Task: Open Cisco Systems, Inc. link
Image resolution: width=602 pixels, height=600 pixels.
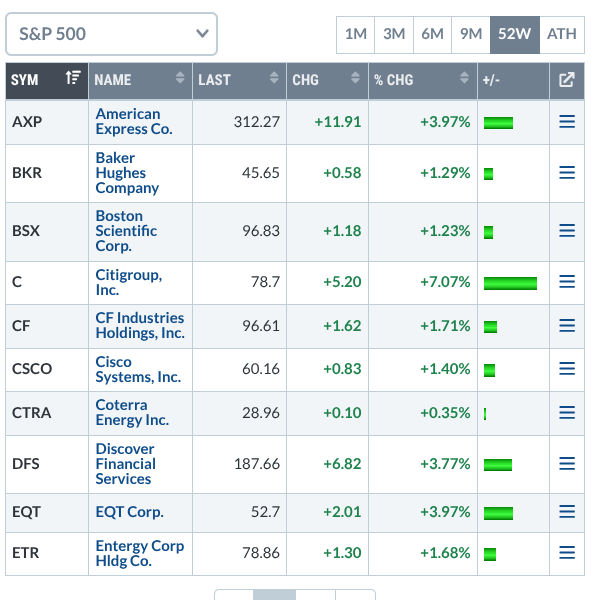Action: (x=138, y=369)
